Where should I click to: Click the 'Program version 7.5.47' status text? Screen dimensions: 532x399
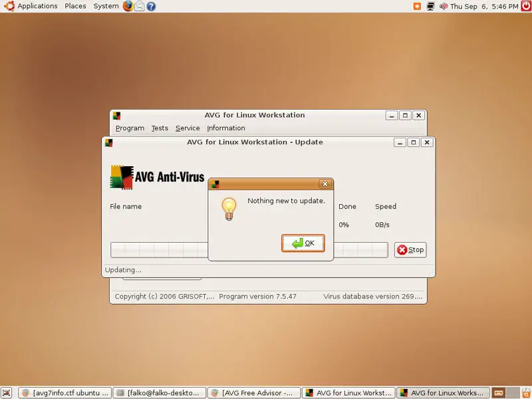coord(257,297)
